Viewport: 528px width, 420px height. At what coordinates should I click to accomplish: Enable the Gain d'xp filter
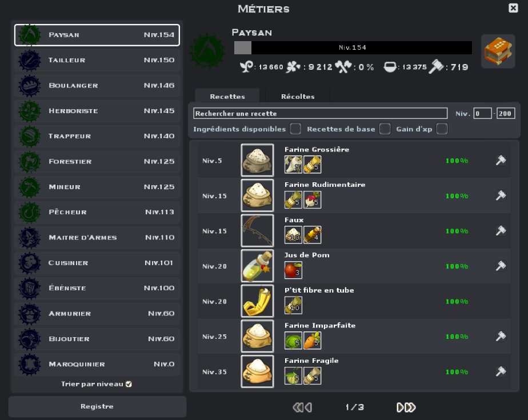[441, 129]
